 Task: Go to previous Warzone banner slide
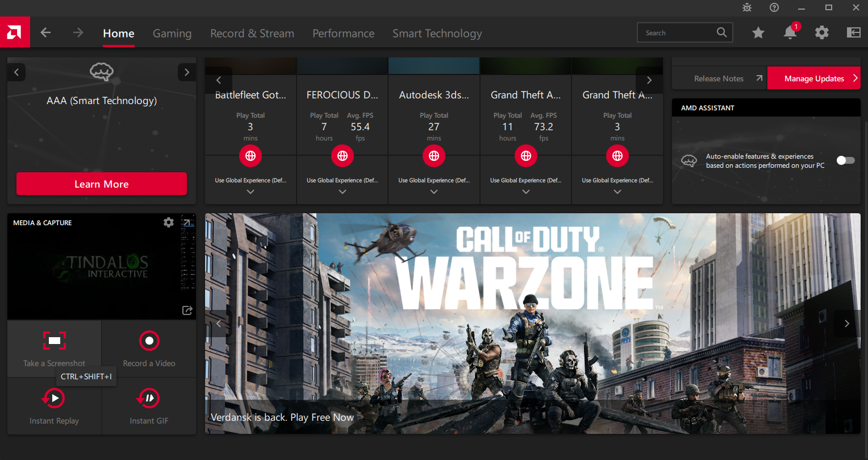pyautogui.click(x=219, y=324)
